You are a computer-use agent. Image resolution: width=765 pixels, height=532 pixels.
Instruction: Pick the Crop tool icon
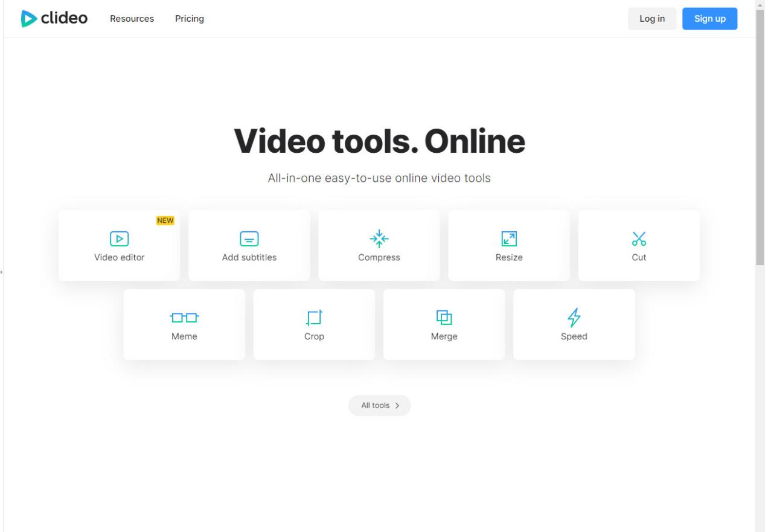pyautogui.click(x=314, y=318)
